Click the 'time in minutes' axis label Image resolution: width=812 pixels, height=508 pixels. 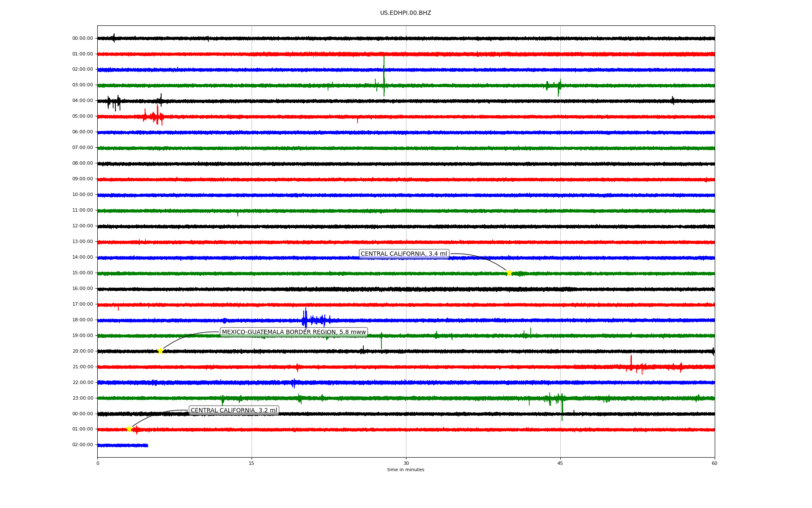tap(406, 470)
